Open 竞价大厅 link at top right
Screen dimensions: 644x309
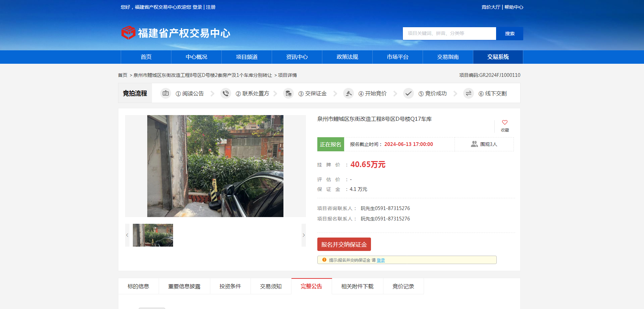(491, 7)
